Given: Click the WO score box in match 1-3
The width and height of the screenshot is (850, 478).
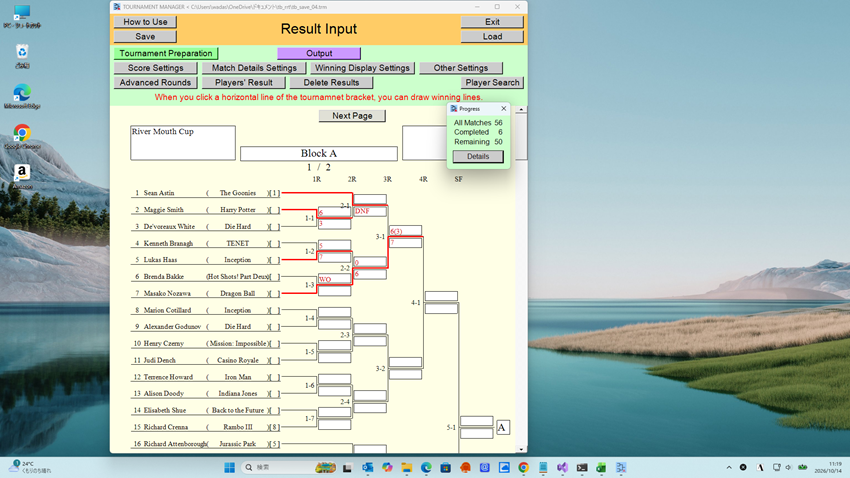Looking at the screenshot, I should (x=334, y=279).
